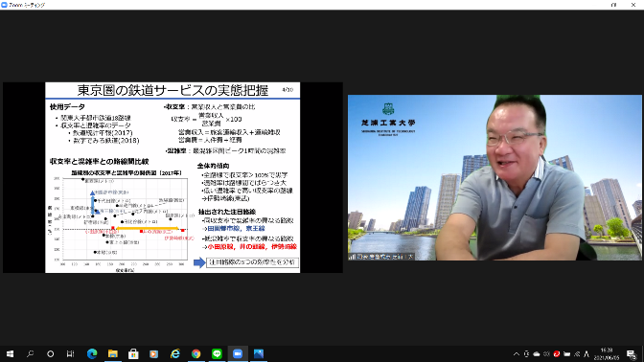Launch LINE app from taskbar
Viewport: 644px width, 362px height.
(x=217, y=353)
